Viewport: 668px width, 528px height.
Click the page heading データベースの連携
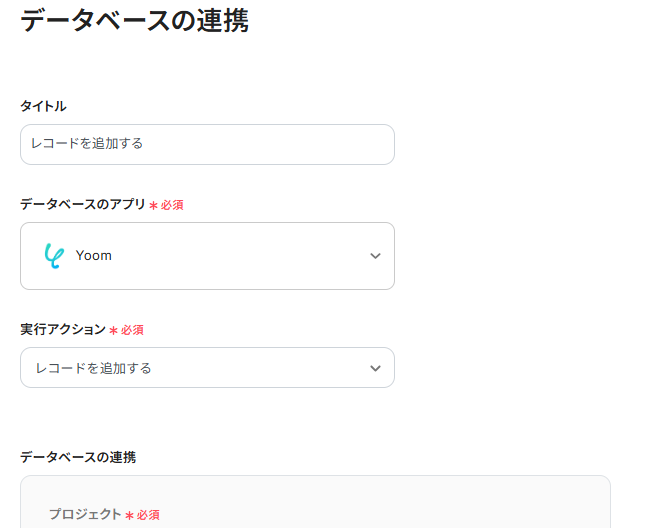point(134,21)
